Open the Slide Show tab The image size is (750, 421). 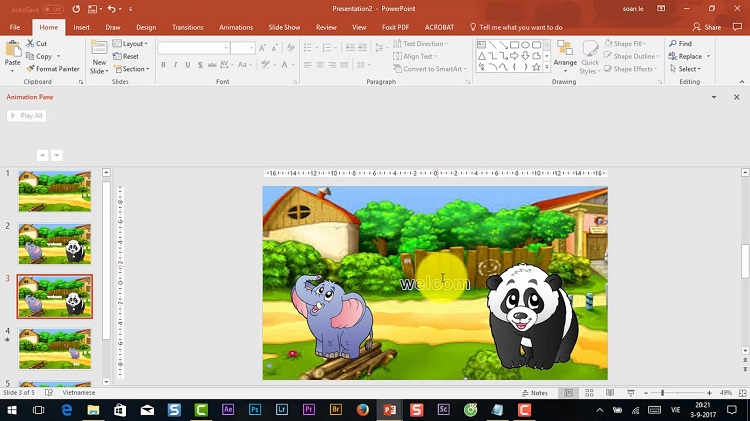click(284, 27)
